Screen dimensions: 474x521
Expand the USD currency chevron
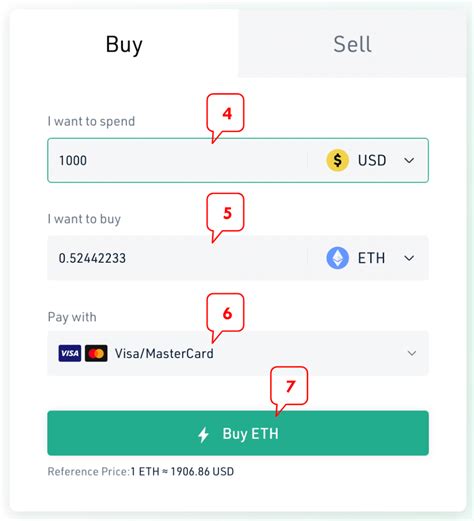409,160
